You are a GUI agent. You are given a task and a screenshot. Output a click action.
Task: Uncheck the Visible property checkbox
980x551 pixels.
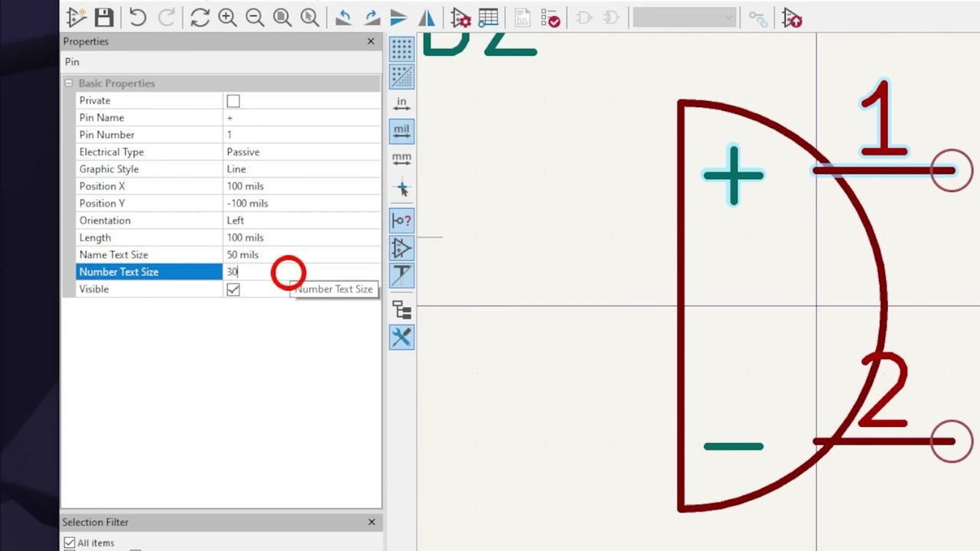click(x=234, y=289)
